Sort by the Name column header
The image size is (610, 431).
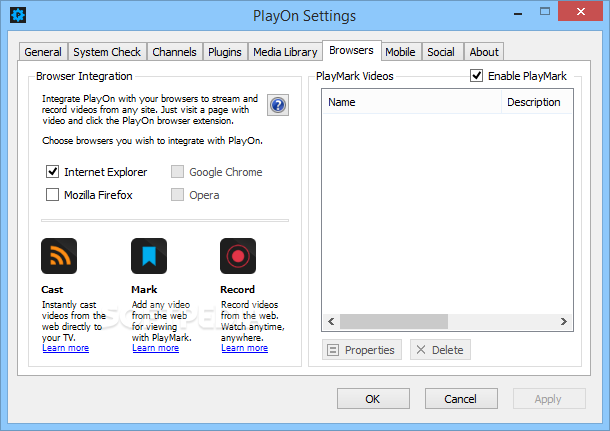(412, 102)
